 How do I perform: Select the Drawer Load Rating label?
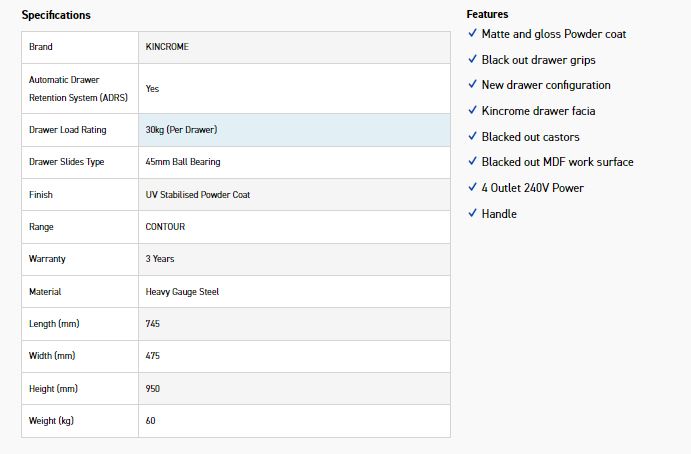67,130
